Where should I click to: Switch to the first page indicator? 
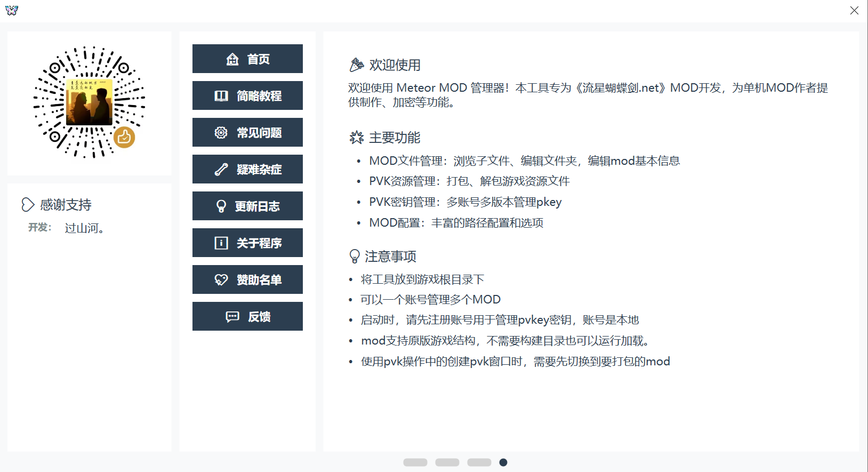tap(415, 462)
